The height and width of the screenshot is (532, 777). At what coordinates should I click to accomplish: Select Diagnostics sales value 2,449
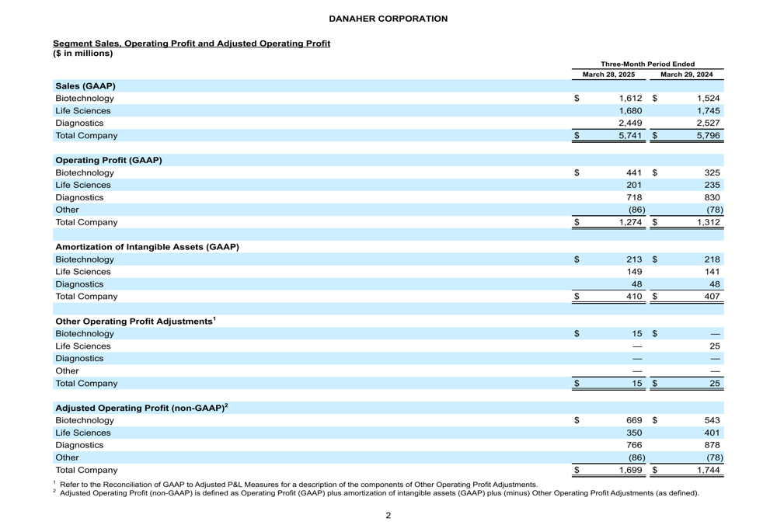630,123
